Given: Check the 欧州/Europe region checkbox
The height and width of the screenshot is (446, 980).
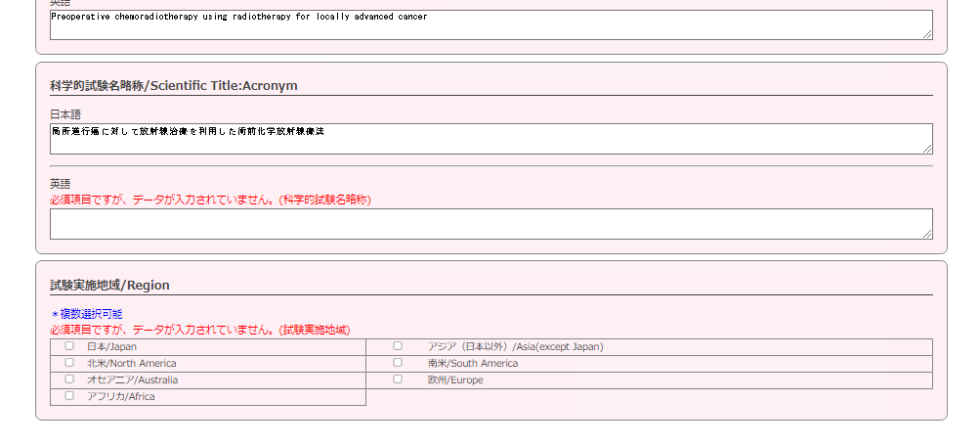Looking at the screenshot, I should (398, 379).
